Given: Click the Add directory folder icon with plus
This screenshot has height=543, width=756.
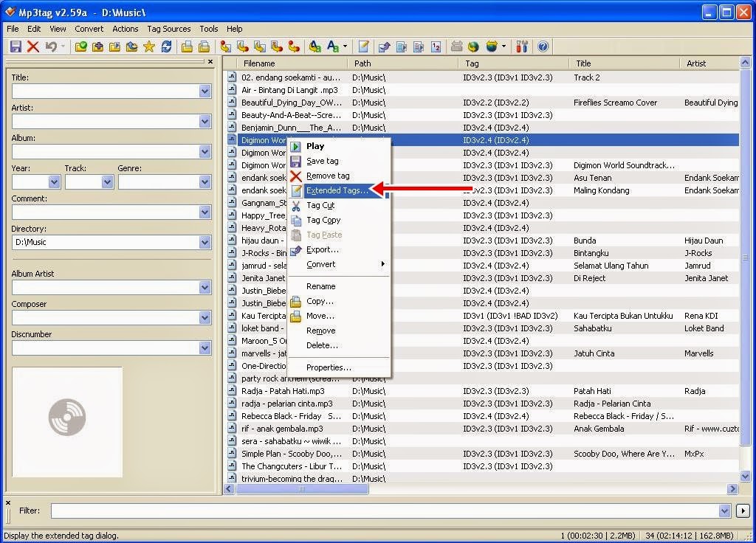Looking at the screenshot, I should pos(98,46).
